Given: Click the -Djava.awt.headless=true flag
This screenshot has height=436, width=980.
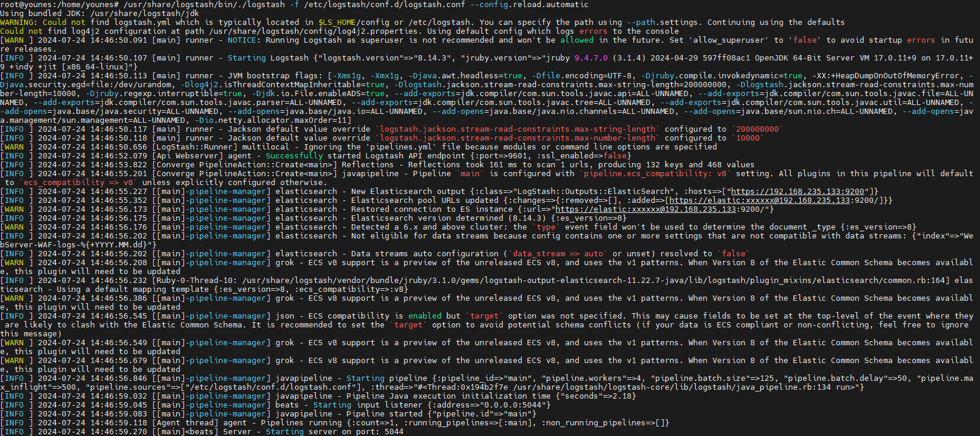Looking at the screenshot, I should tap(466, 76).
